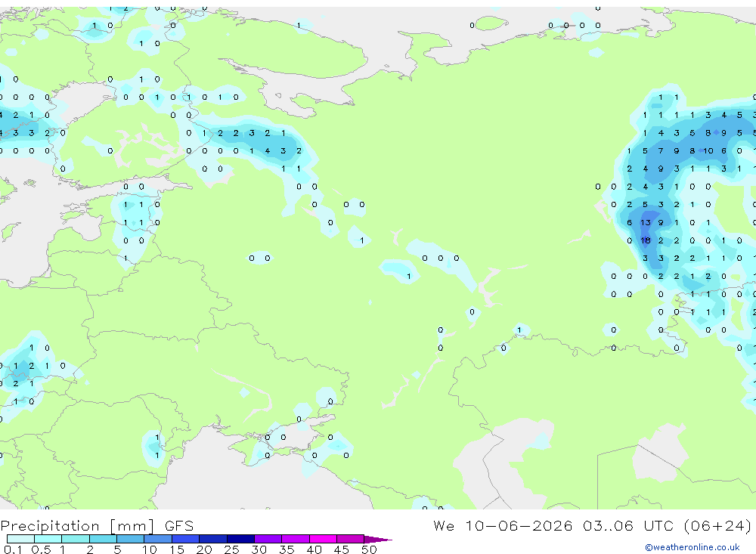This screenshot has height=554, width=756.
Task: Click the legend scale label '15'
Action: pos(177,549)
